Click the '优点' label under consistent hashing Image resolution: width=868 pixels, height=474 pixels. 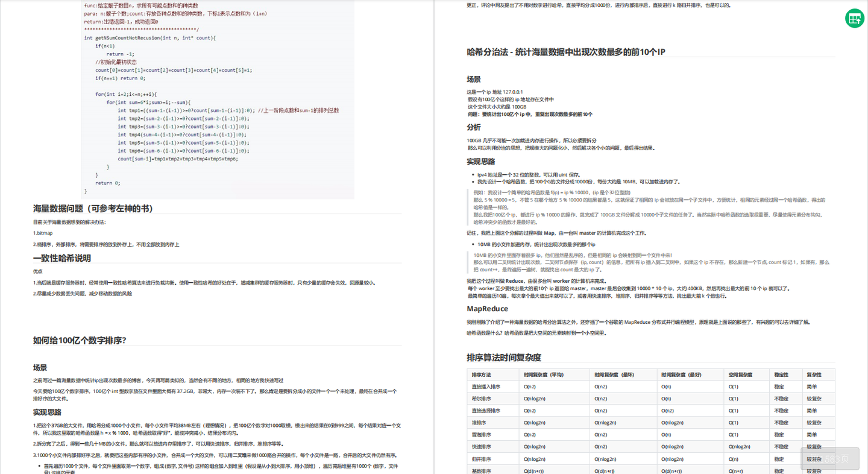click(38, 271)
